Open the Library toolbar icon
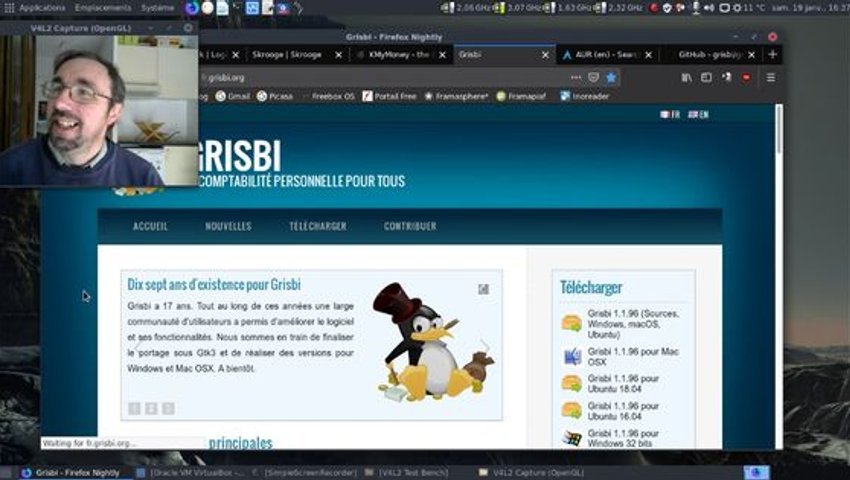 click(x=687, y=78)
